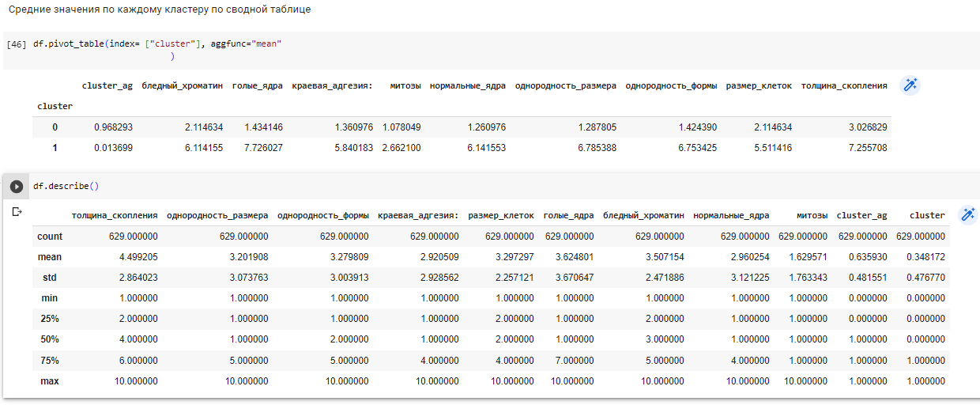Click the output toggle icon beside describe table
The height and width of the screenshot is (405, 980).
17,212
